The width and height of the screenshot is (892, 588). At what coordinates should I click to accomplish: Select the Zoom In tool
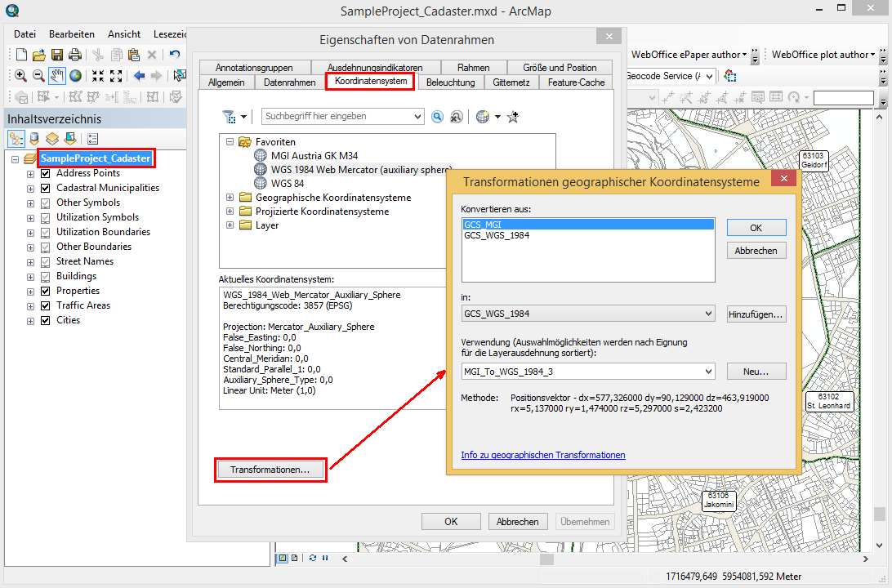click(20, 75)
